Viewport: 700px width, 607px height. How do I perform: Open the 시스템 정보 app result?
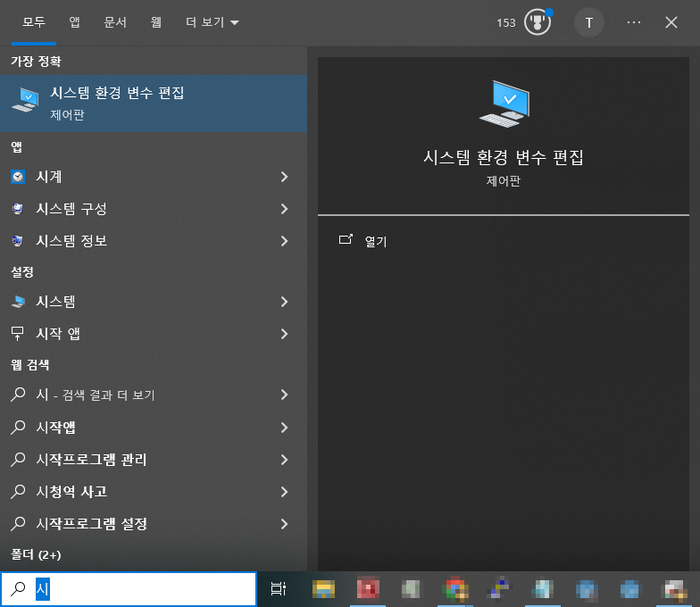[x=154, y=241]
